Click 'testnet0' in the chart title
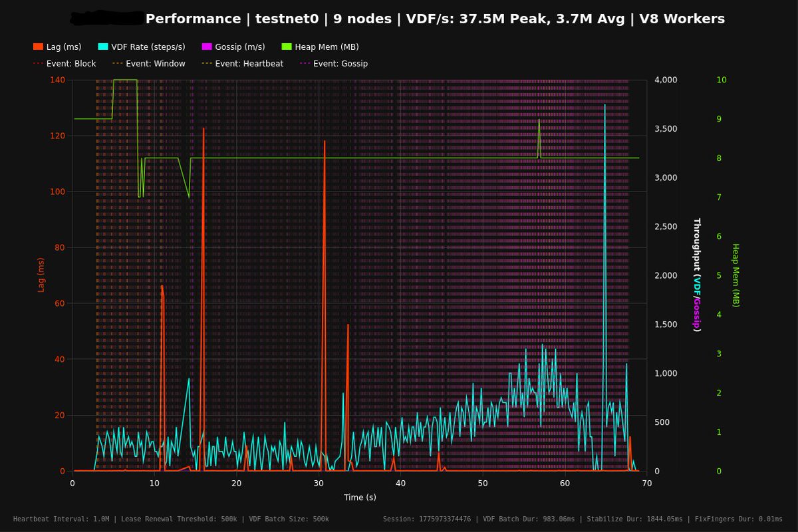This screenshot has height=532, width=798. tap(289, 19)
